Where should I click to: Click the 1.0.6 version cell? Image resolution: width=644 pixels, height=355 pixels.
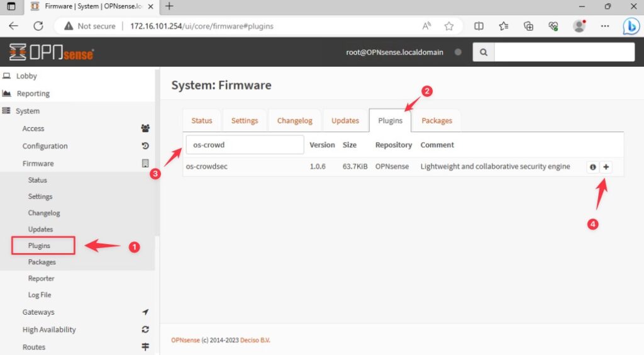click(318, 166)
